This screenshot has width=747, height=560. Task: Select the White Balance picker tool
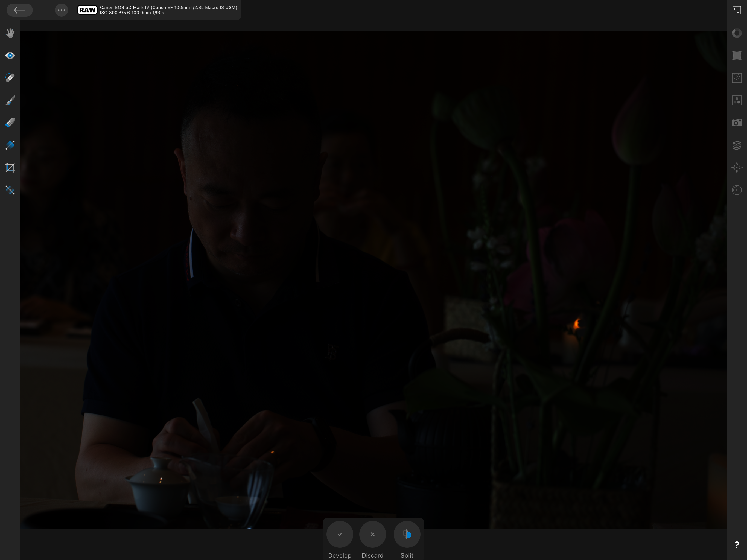10,190
